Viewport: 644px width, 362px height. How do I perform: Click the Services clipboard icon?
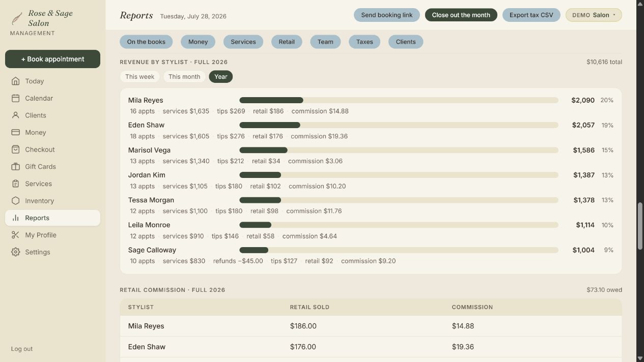(x=16, y=184)
